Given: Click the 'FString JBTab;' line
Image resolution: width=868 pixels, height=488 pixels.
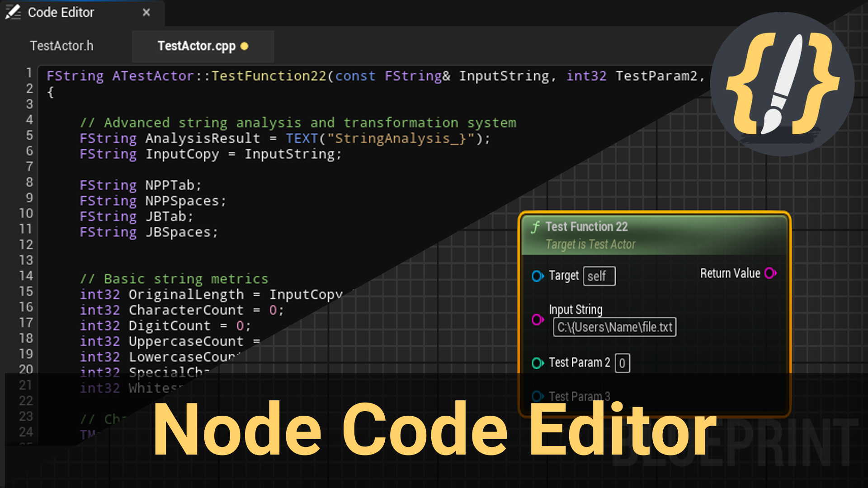Looking at the screenshot, I should [x=137, y=216].
